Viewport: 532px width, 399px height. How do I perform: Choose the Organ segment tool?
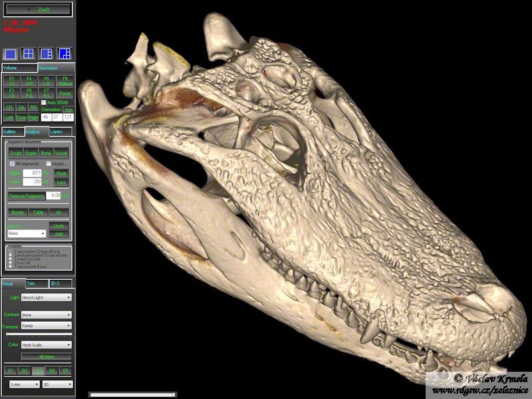[31, 153]
